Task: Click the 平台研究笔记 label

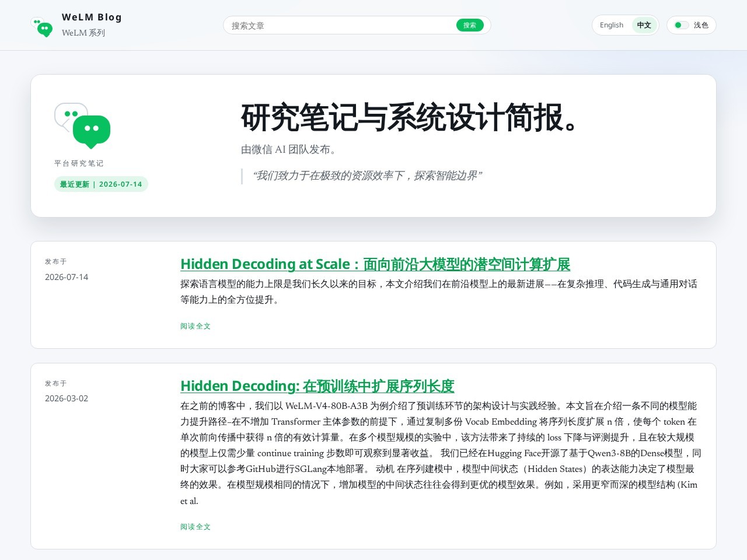Action: (x=79, y=163)
